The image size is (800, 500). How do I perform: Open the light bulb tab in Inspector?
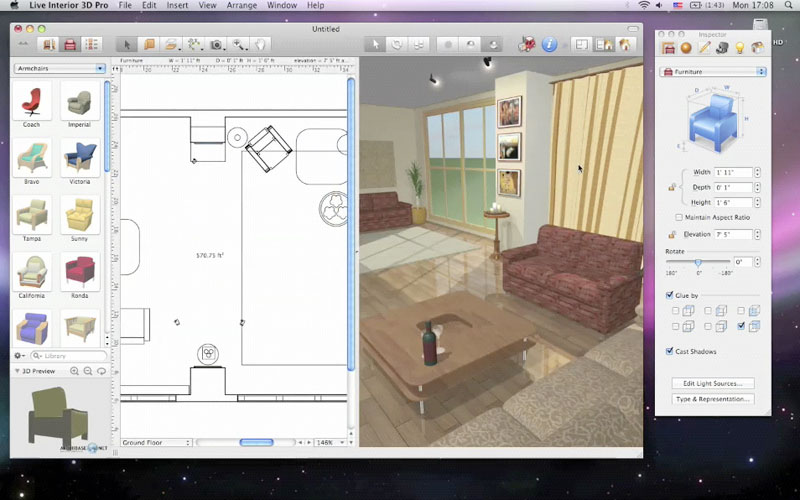pos(740,47)
